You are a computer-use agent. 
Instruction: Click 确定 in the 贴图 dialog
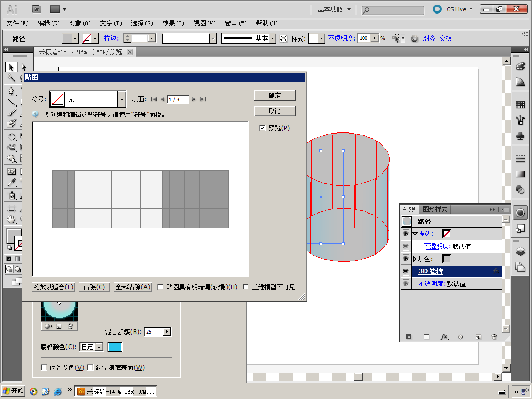pos(274,96)
